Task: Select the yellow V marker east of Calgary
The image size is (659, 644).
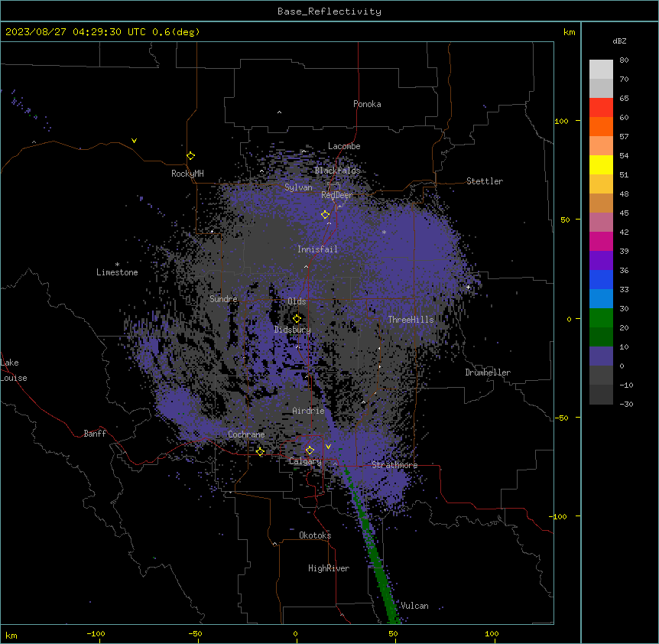Action: tap(328, 447)
